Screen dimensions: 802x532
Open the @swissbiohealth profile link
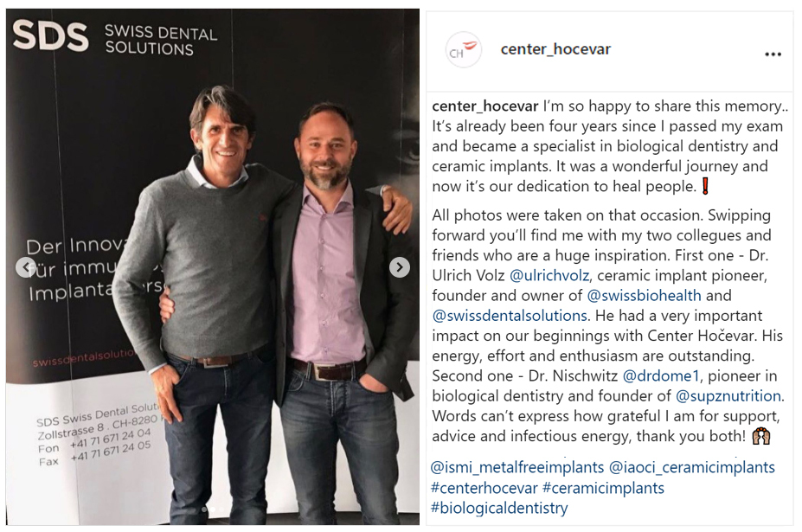click(x=644, y=296)
